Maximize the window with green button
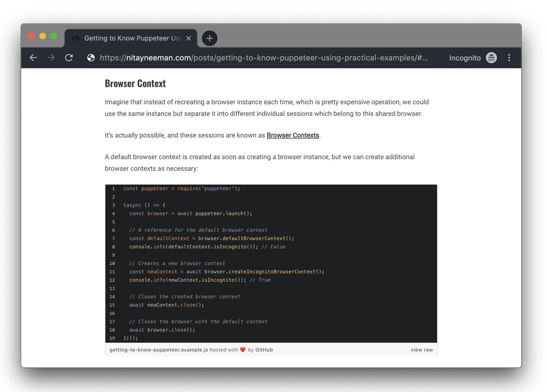Viewport: 548px width, 392px height. coord(53,36)
